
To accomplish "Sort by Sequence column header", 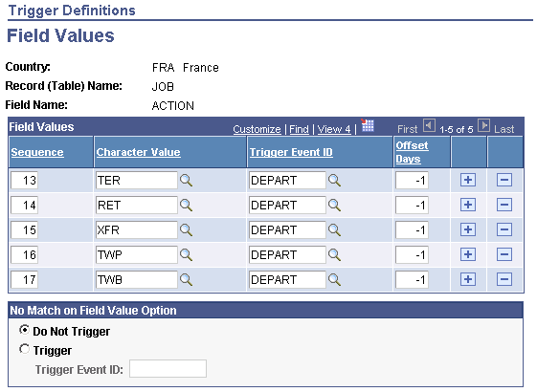I will coord(37,152).
